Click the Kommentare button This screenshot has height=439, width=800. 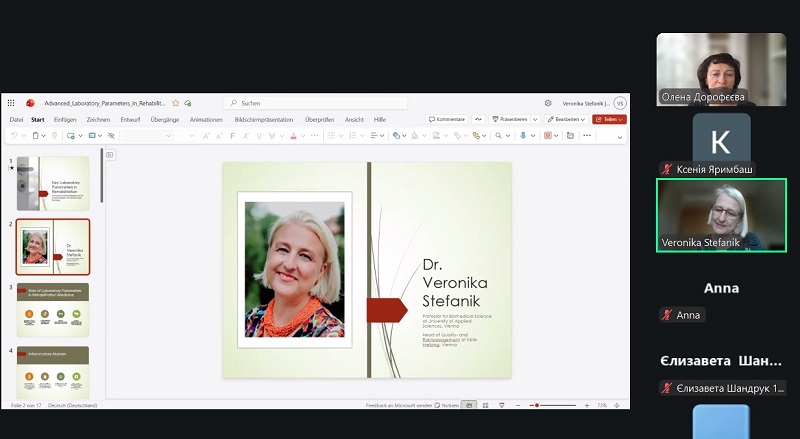447,119
